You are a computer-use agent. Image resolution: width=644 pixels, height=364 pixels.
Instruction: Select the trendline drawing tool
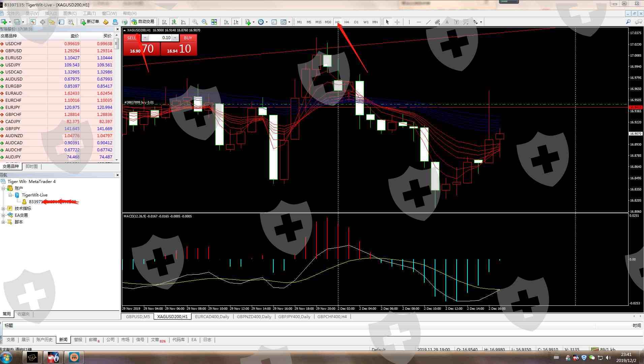coord(428,22)
